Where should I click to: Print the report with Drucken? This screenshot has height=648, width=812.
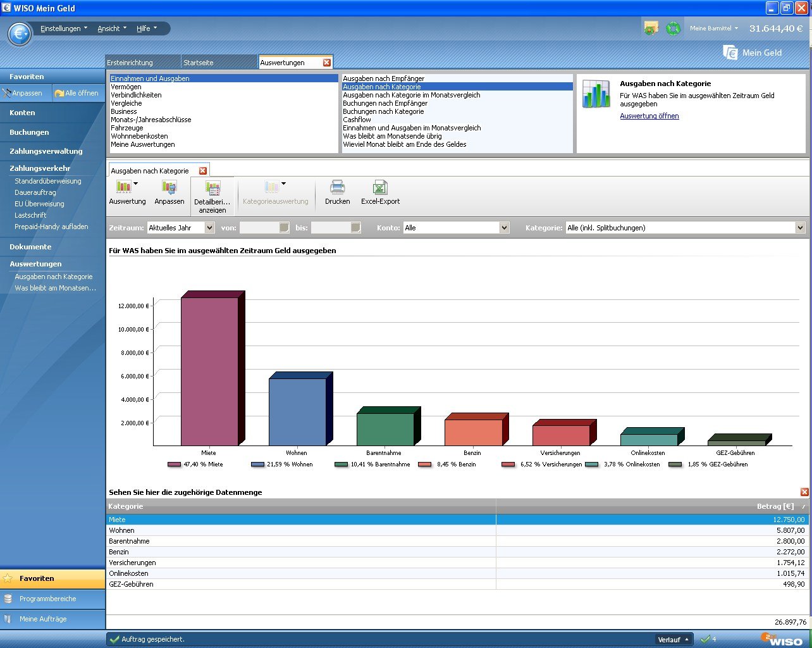pyautogui.click(x=337, y=187)
